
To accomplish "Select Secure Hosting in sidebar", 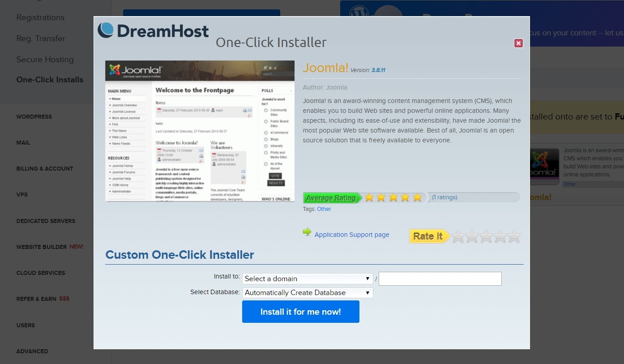I will (45, 60).
